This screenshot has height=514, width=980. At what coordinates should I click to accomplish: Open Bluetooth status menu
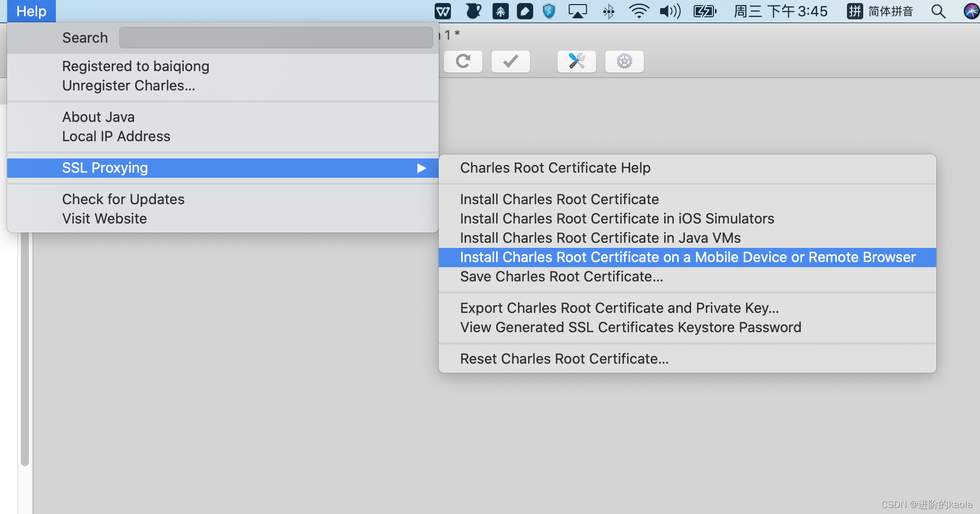pos(608,11)
